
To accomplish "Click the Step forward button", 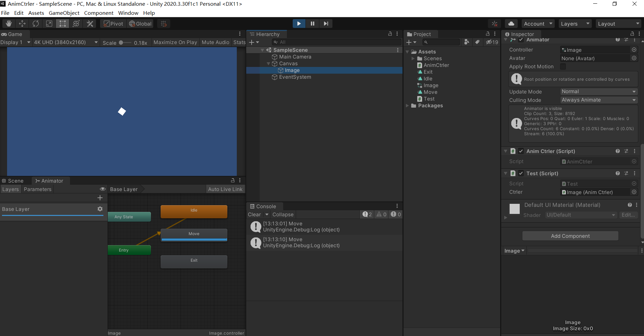I will click(x=326, y=24).
